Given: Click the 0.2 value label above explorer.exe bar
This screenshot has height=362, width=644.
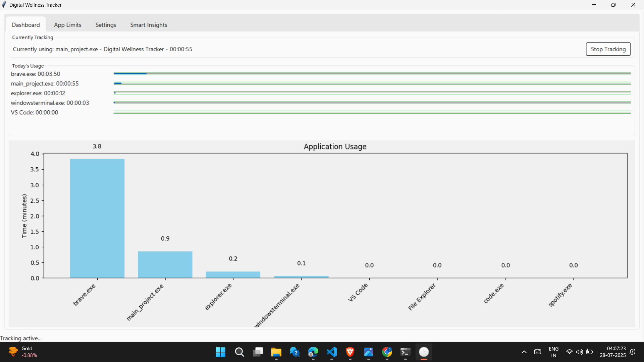Looking at the screenshot, I should pyautogui.click(x=233, y=259).
